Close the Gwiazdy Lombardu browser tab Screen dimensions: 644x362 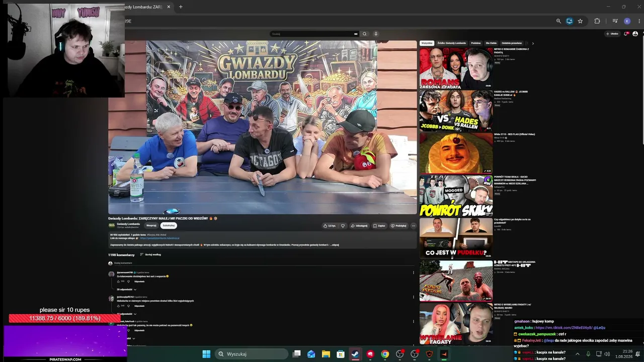(169, 7)
